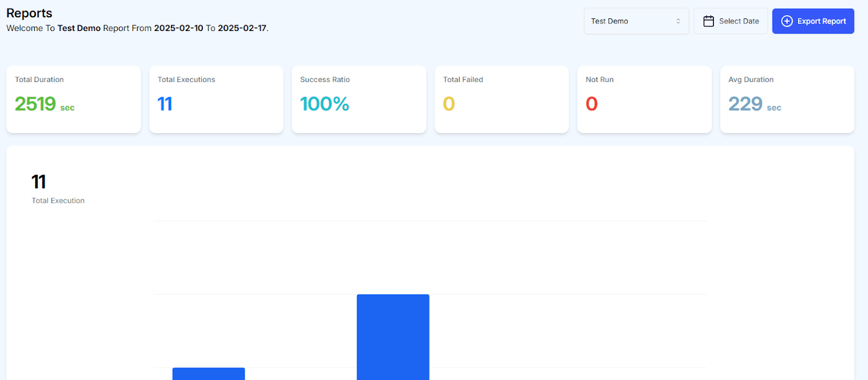Screen dimensions: 868x380
Task: Click the 2025-02-10 start date text
Action: tap(178, 28)
